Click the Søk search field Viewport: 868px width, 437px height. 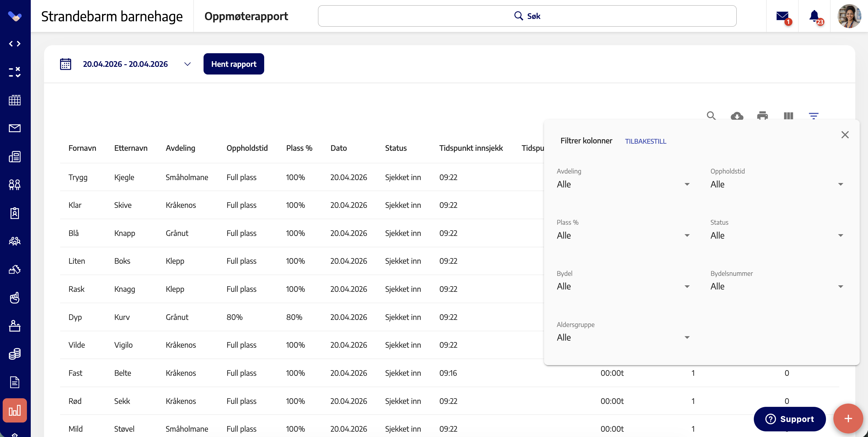[527, 16]
